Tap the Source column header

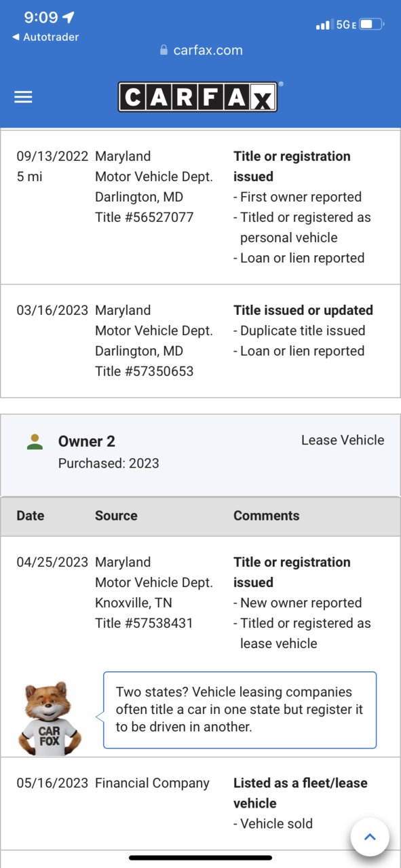point(116,516)
